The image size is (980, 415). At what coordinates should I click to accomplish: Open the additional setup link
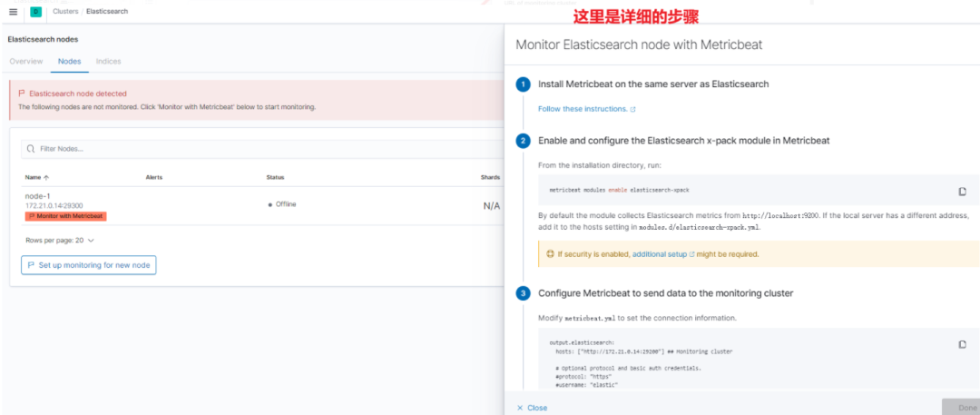pos(660,255)
